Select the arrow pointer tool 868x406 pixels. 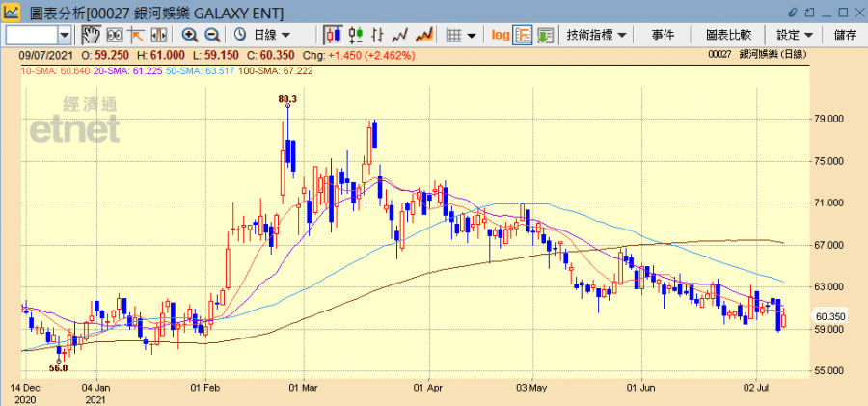click(136, 35)
